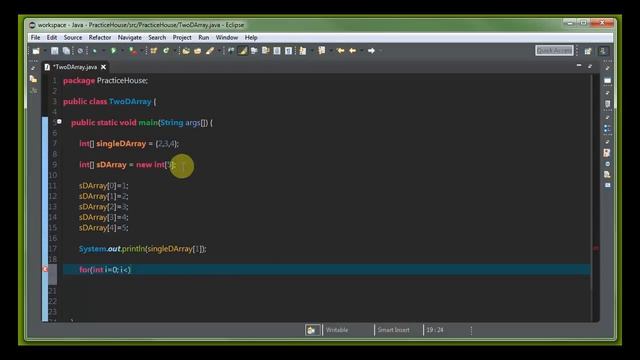Click the red error mark in overview ruler

596,248
